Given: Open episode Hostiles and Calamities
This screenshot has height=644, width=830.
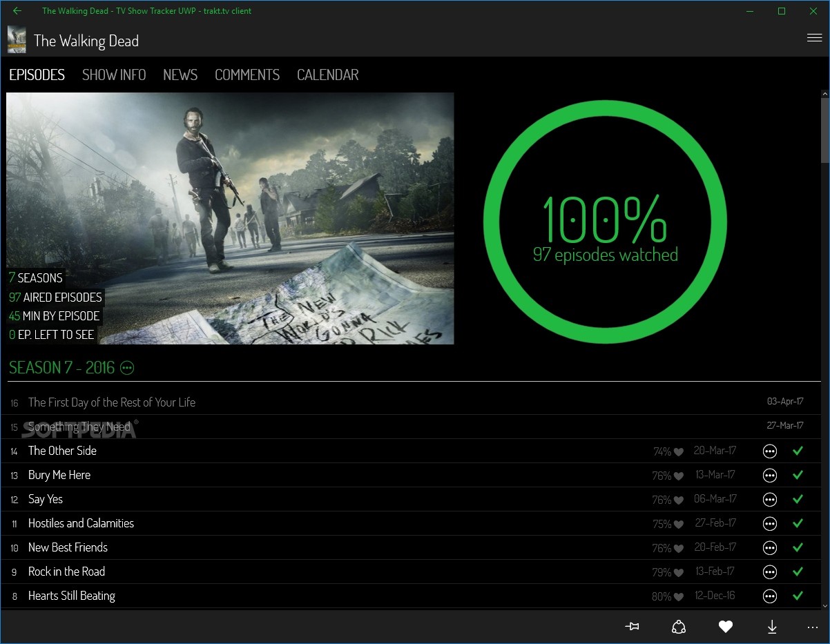Looking at the screenshot, I should 81,523.
